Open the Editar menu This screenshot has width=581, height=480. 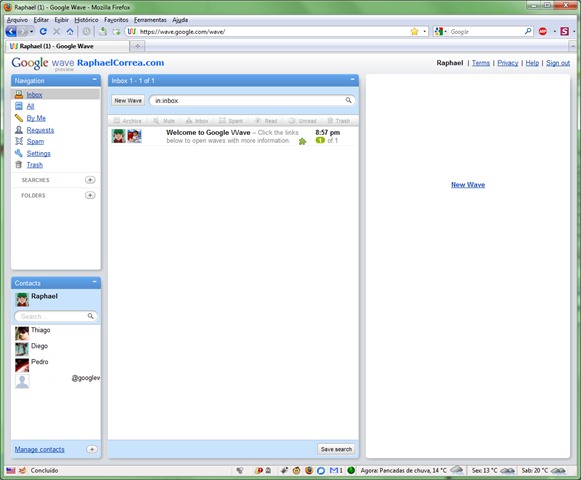click(41, 20)
